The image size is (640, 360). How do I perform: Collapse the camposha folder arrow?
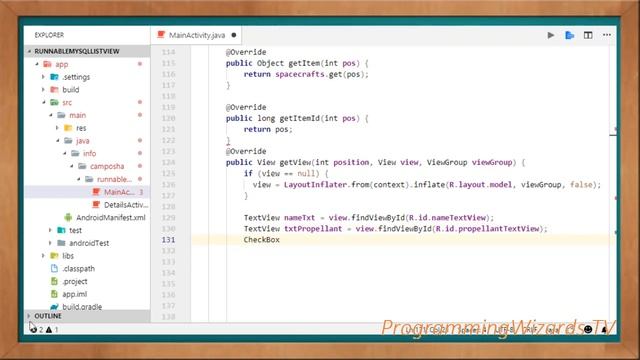[x=71, y=166]
